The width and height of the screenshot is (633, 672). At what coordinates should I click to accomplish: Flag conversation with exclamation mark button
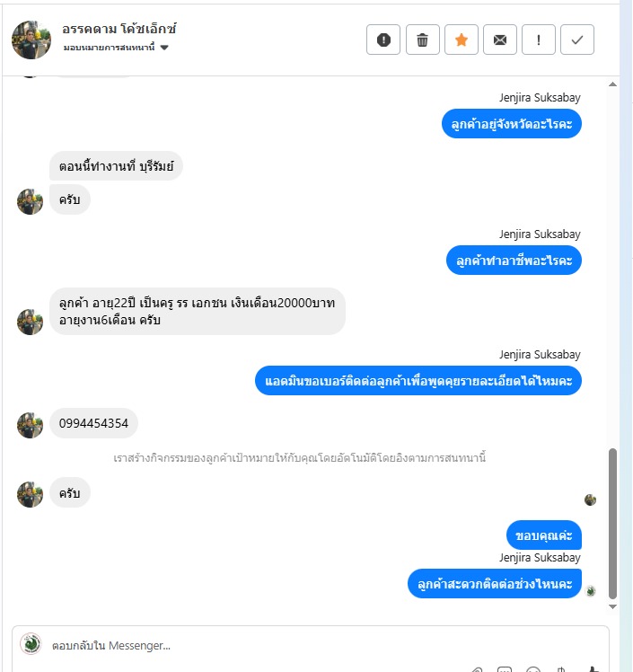click(539, 40)
